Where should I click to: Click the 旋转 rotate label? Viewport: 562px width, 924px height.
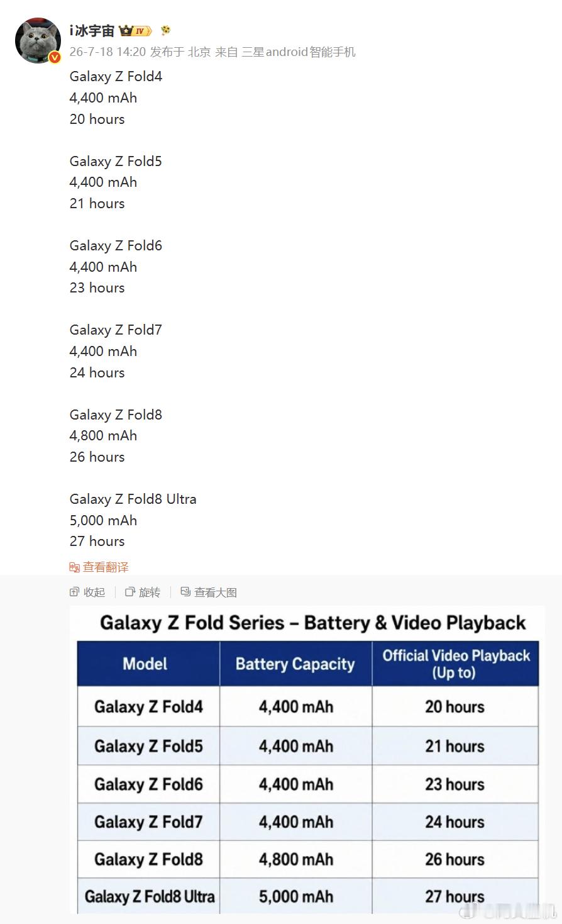point(150,592)
